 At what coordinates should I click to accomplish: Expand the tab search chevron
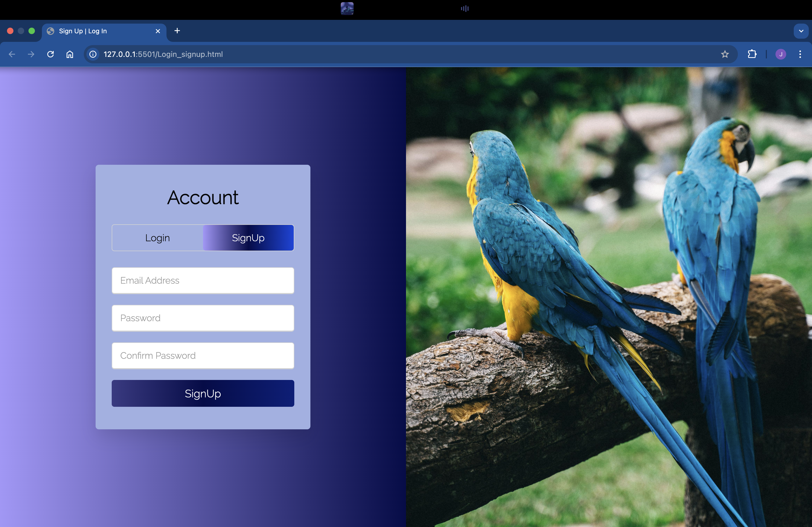801,31
